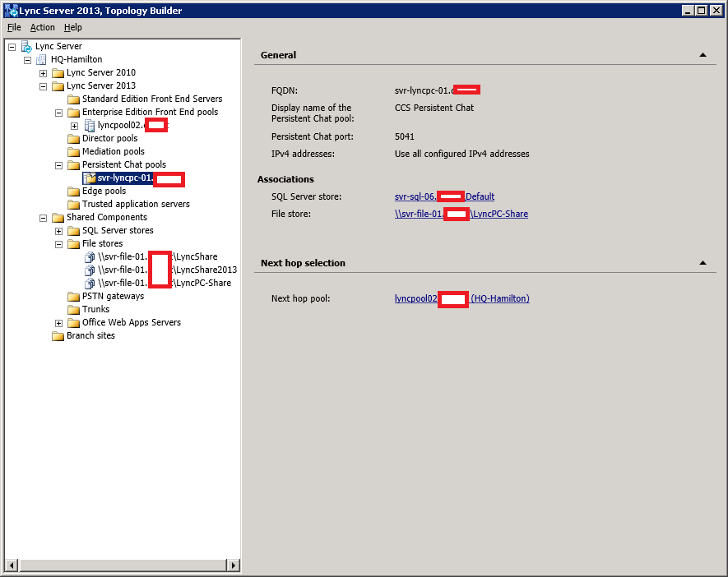The width and height of the screenshot is (728, 577).
Task: Click the Shared Components folder icon
Action: click(58, 218)
